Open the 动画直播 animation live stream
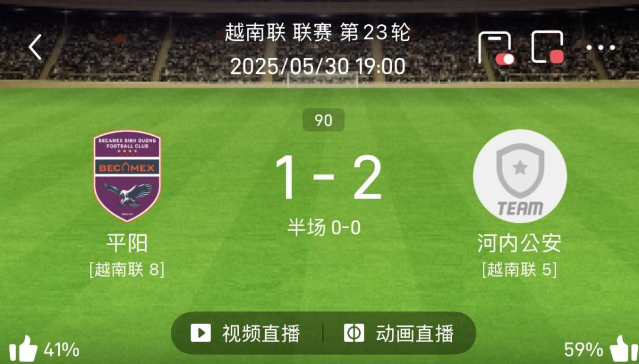Viewport: 639px width, 364px height. (x=399, y=333)
